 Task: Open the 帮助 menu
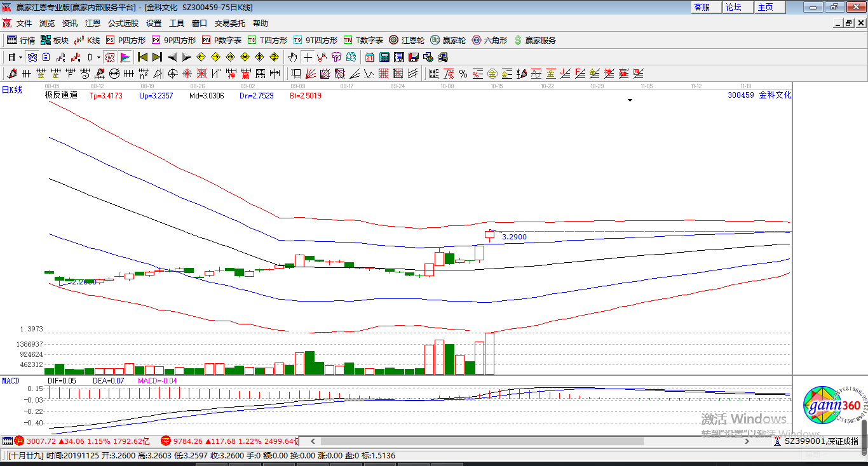(261, 23)
